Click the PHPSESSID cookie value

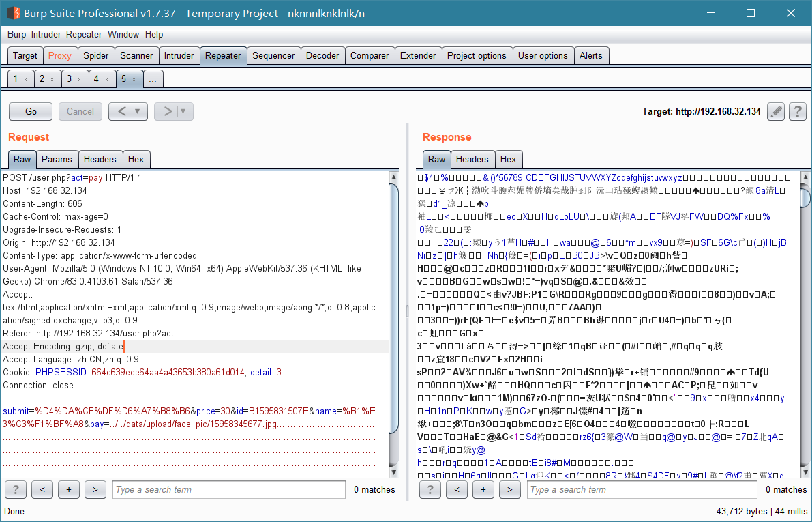click(168, 372)
